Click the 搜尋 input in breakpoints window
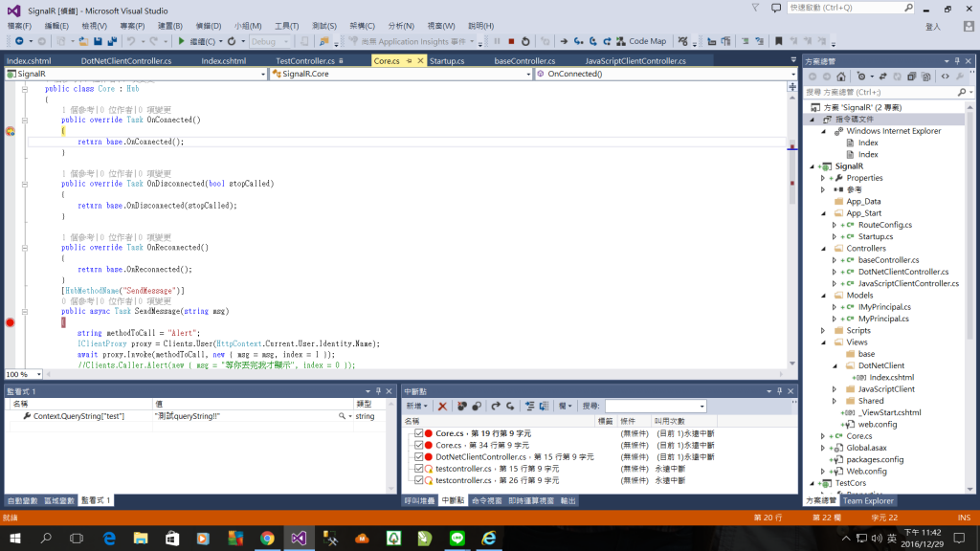 tap(655, 406)
